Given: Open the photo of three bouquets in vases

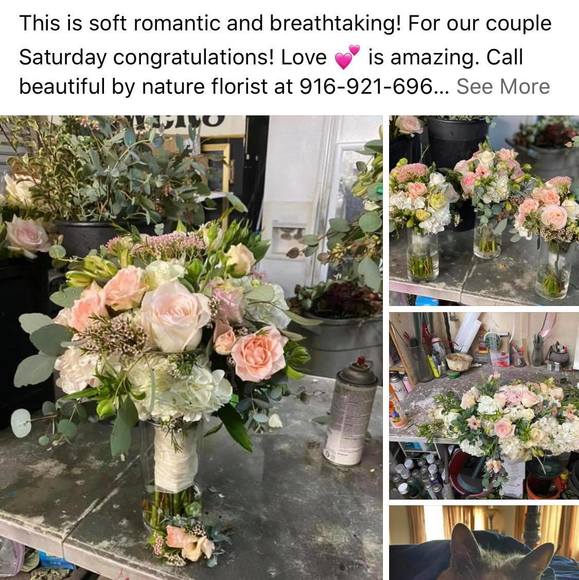Looking at the screenshot, I should 484,210.
